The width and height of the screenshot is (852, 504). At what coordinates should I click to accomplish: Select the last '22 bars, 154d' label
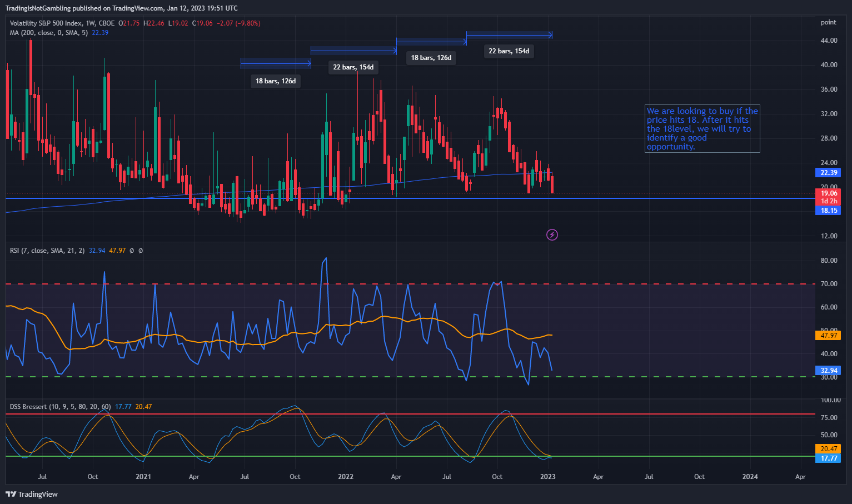[509, 51]
